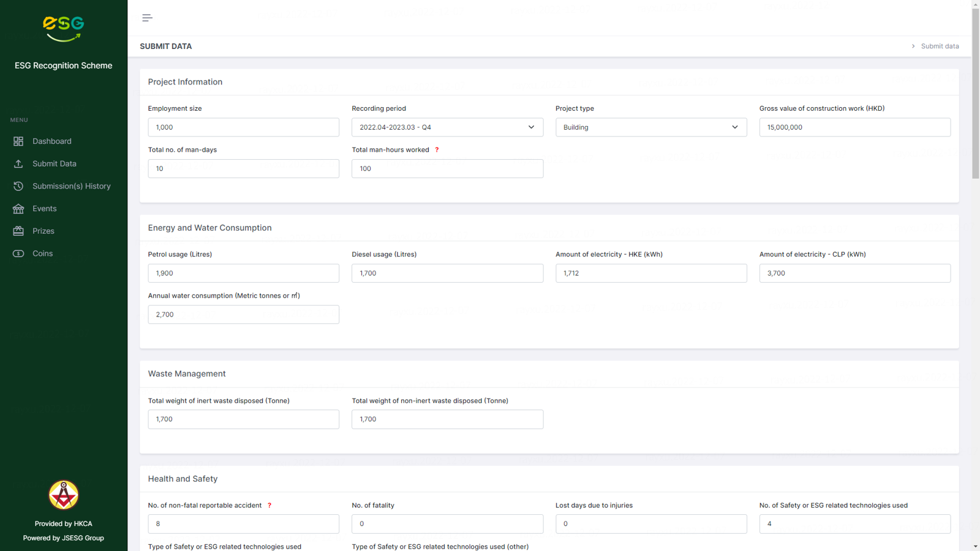
Task: Click the Gross value of construction work field
Action: point(854,127)
